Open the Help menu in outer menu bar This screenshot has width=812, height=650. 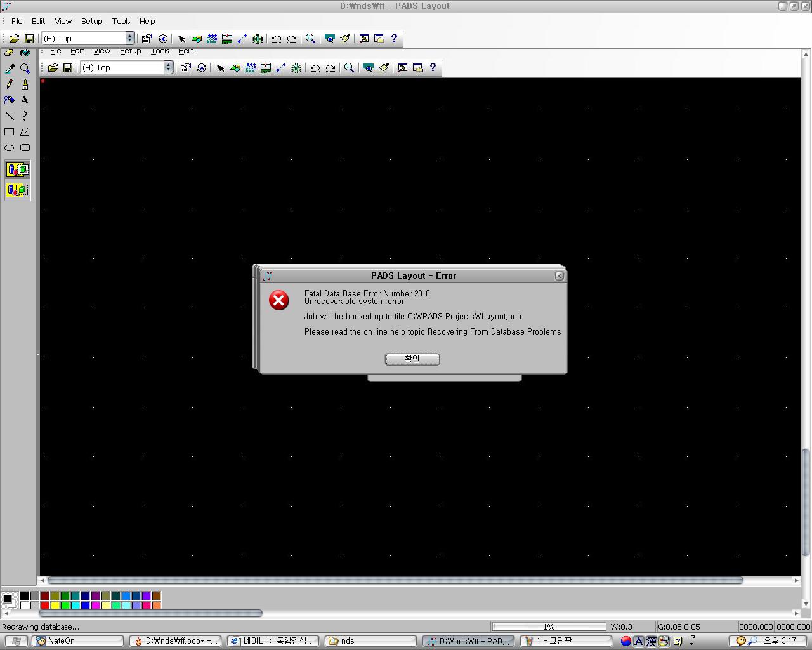click(x=147, y=21)
